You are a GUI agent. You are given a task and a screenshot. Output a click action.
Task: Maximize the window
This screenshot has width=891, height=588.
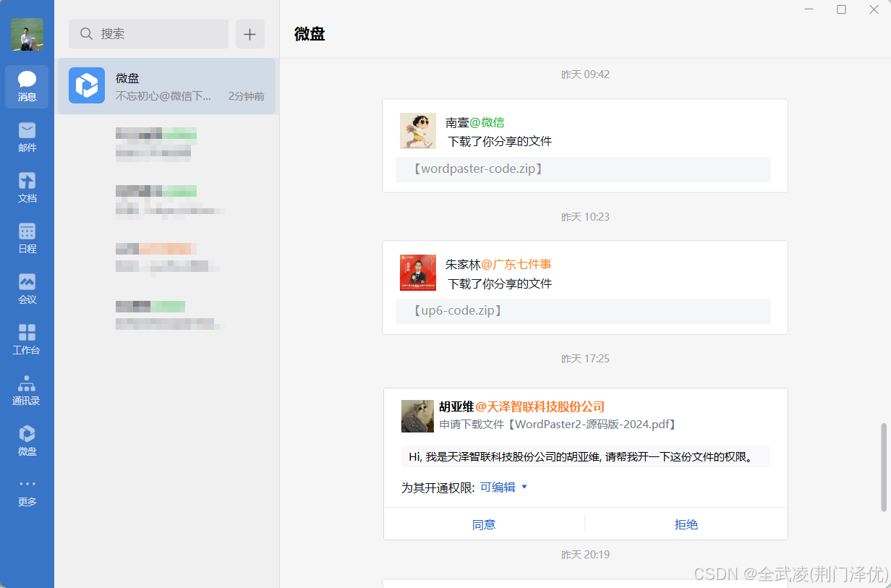841,9
